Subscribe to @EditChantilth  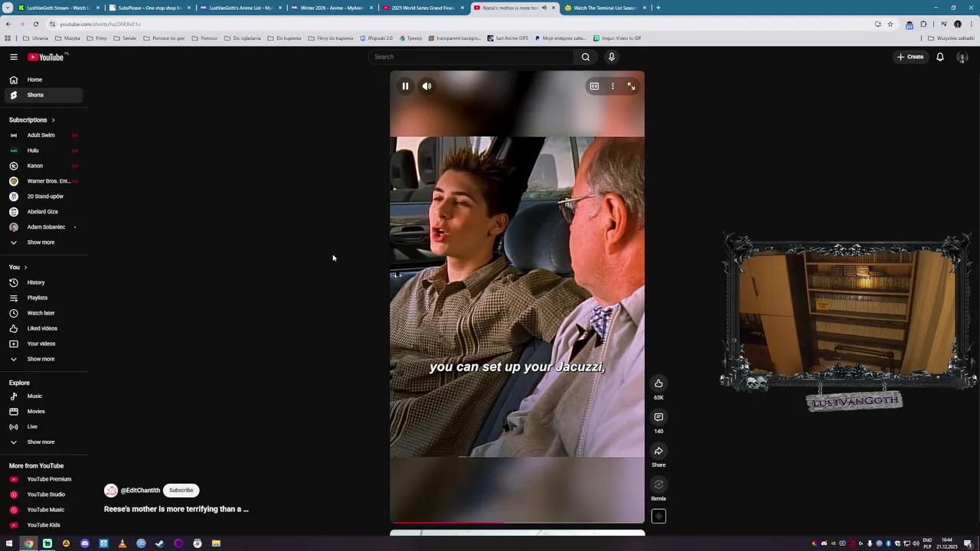(x=181, y=490)
